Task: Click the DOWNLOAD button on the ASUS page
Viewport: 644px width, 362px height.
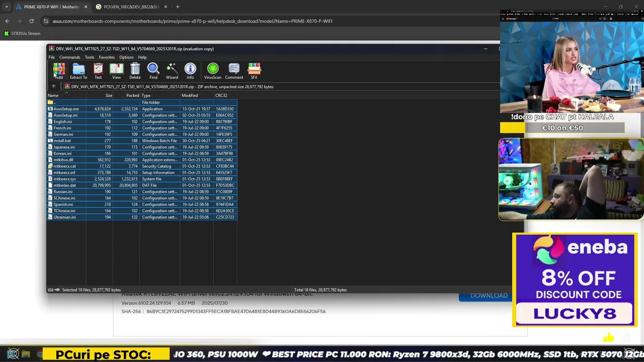Action: click(489, 296)
